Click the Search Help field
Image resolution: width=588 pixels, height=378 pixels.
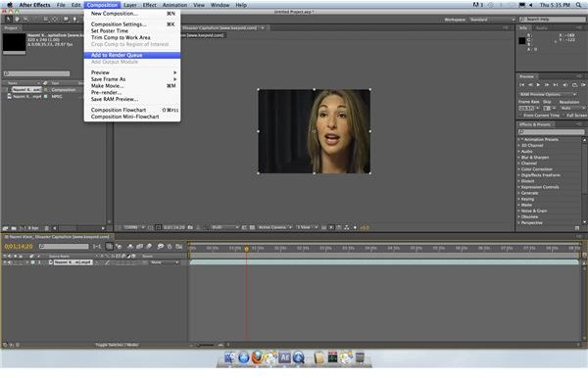[553, 20]
